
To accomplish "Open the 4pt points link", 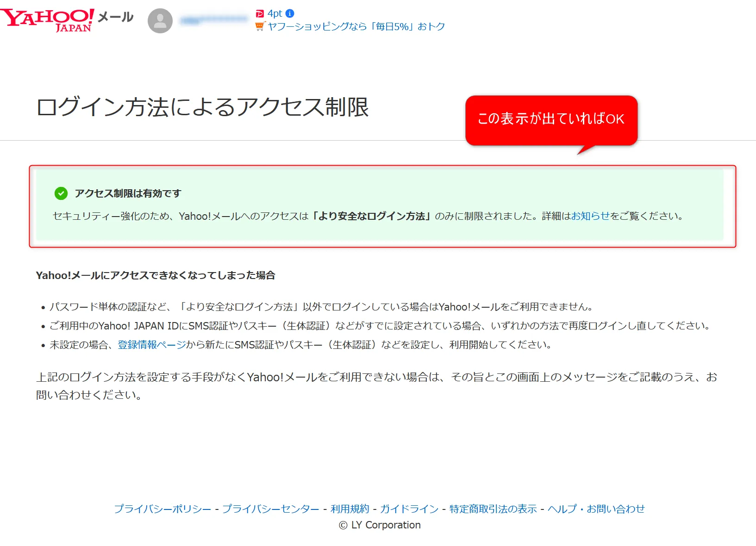I will click(275, 13).
